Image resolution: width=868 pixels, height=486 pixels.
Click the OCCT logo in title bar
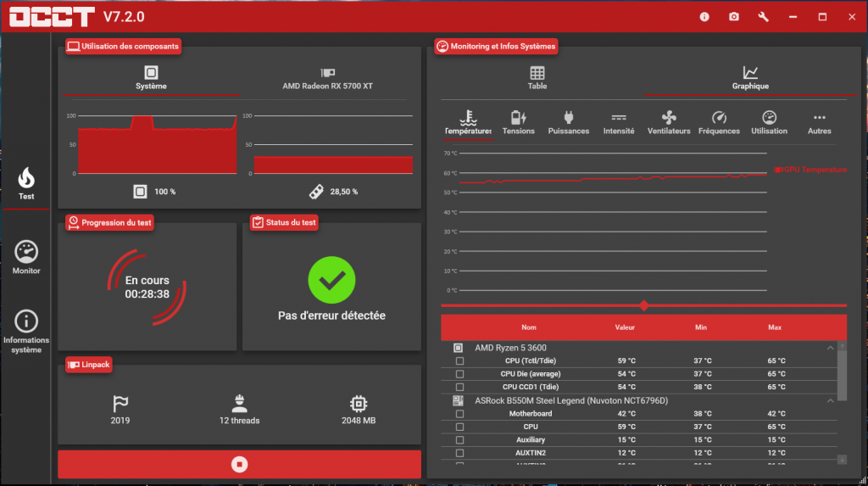pyautogui.click(x=52, y=17)
